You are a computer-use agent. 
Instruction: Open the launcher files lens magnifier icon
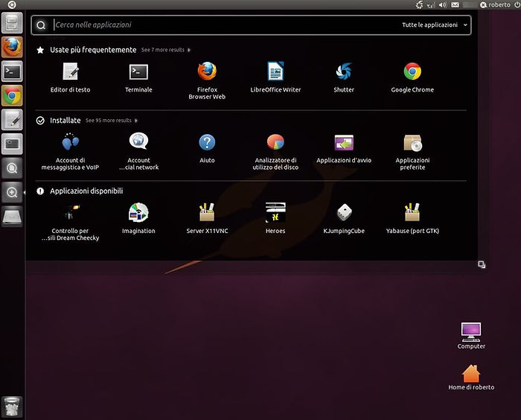coord(12,168)
